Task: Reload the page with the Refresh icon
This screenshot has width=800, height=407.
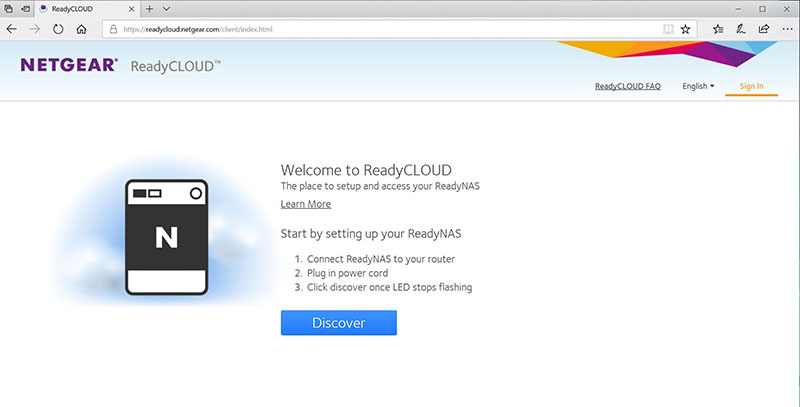Action: click(x=58, y=30)
